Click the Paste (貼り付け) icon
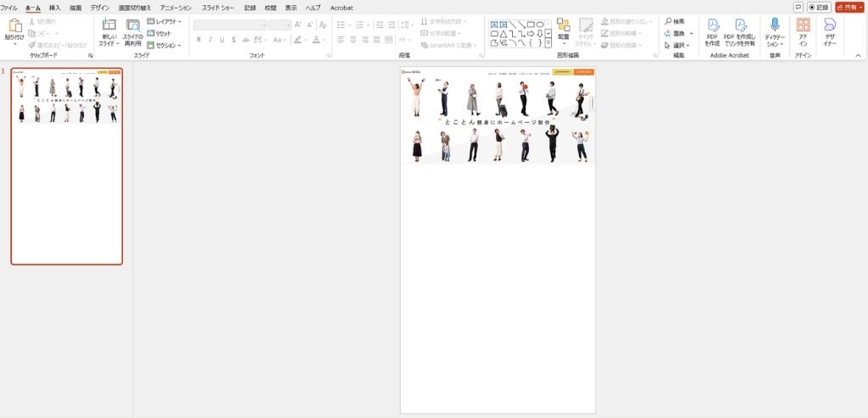 coord(14,26)
